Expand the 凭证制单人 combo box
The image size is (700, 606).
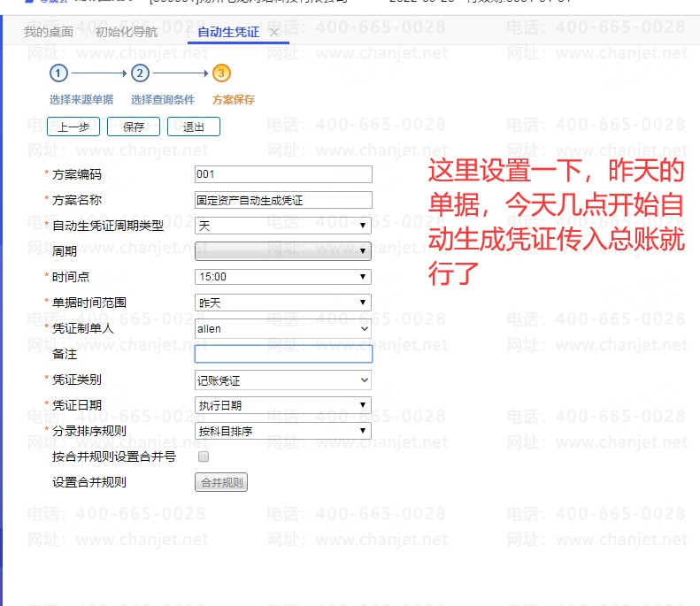[282, 328]
